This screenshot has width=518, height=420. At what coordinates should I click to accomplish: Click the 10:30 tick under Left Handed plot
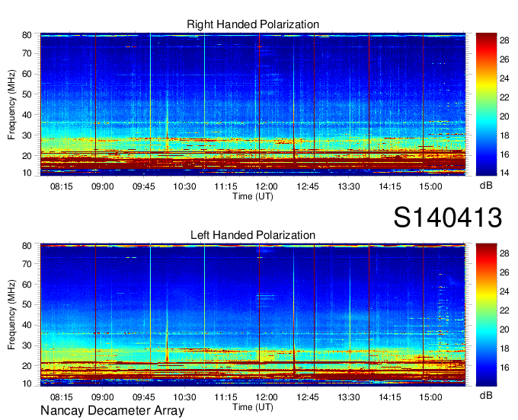click(x=184, y=397)
